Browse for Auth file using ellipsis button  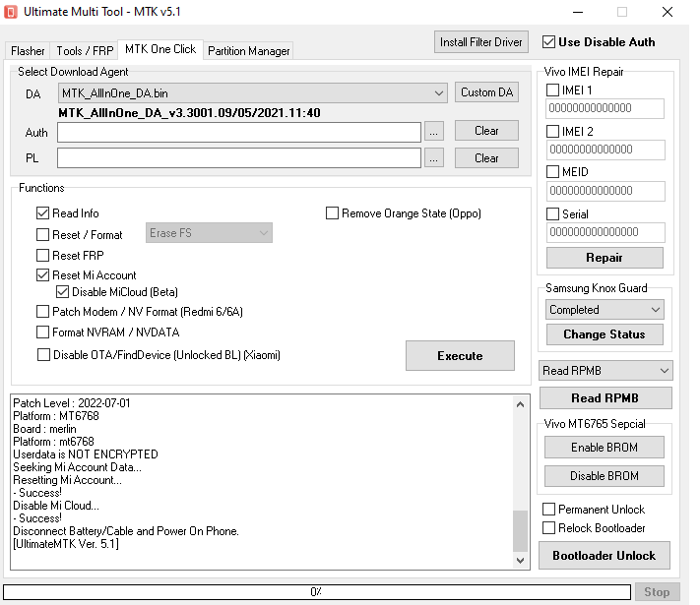coord(434,131)
